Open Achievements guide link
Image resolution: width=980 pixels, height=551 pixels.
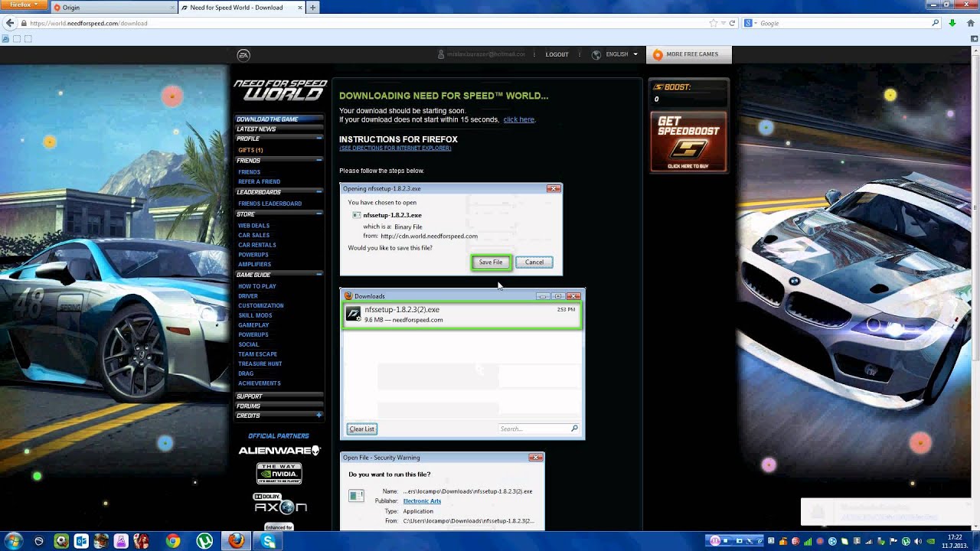(260, 383)
